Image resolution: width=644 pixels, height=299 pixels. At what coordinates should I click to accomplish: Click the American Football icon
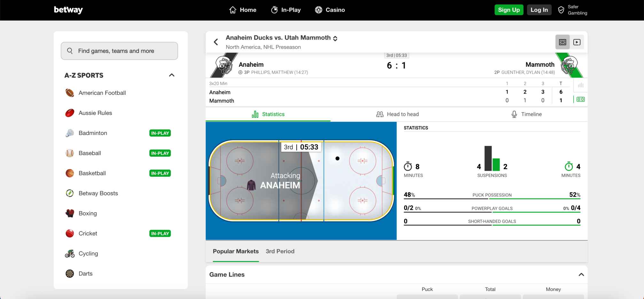70,93
